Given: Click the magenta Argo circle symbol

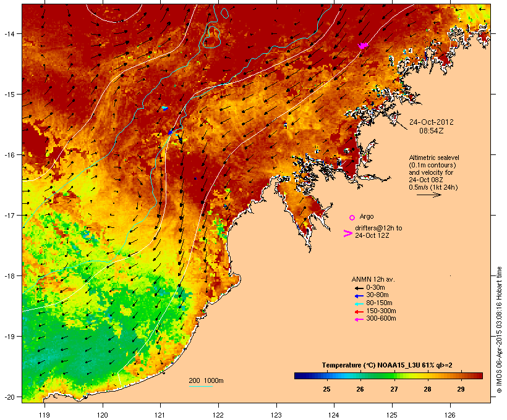Looking at the screenshot, I should click(352, 217).
